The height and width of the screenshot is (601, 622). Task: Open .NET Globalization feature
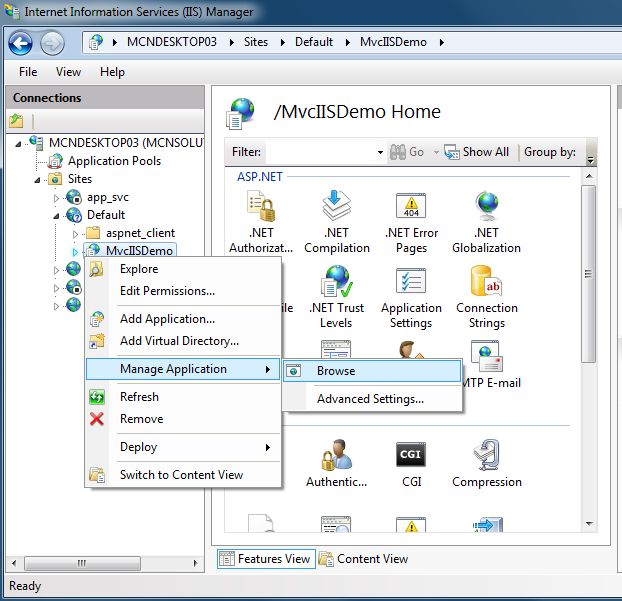[486, 222]
